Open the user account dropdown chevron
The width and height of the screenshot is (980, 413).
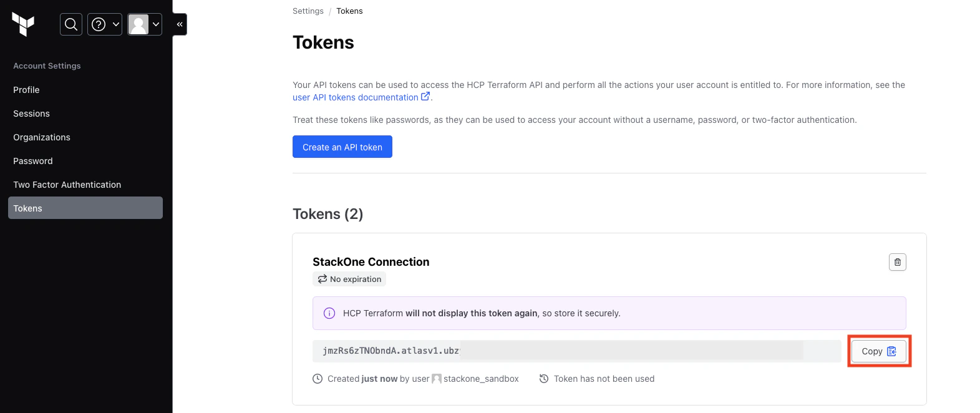pos(155,24)
